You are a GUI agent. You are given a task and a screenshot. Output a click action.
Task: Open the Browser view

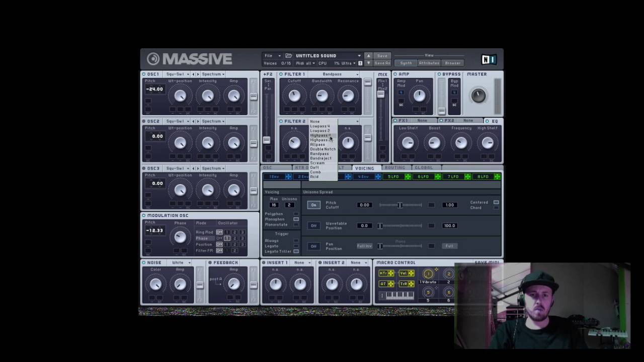pos(452,63)
